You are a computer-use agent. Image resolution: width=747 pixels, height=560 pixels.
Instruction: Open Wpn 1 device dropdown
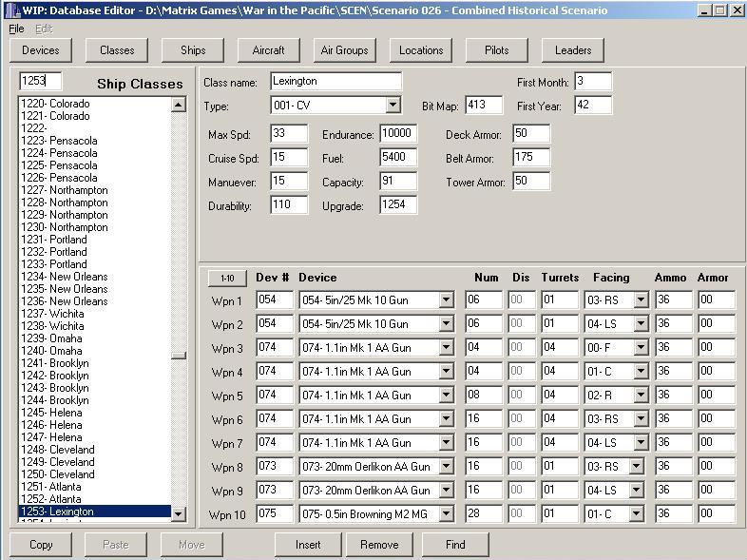(446, 300)
